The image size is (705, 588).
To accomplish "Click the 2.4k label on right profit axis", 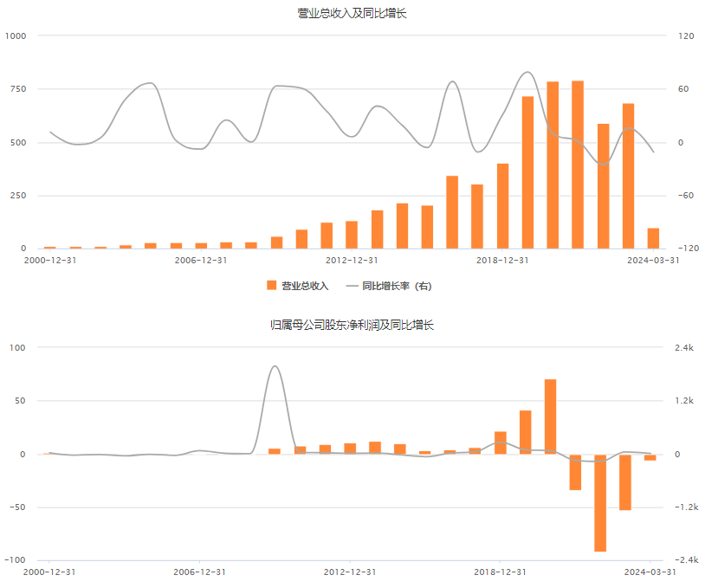I will [684, 347].
